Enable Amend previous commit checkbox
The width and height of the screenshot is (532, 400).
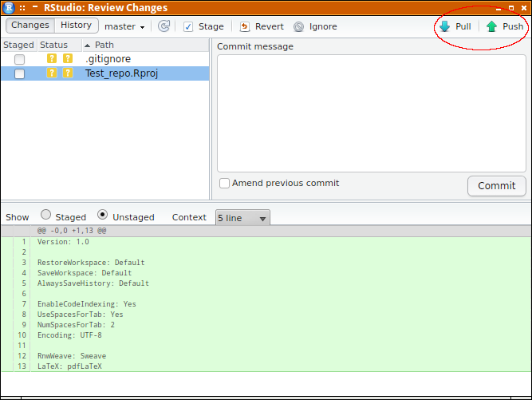[224, 183]
